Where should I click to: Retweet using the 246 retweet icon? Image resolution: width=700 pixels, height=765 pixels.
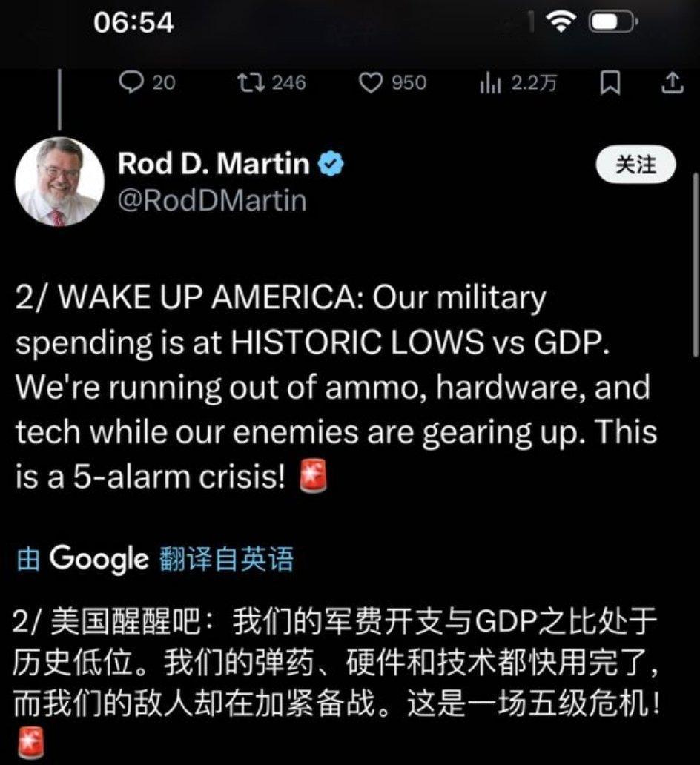(251, 83)
